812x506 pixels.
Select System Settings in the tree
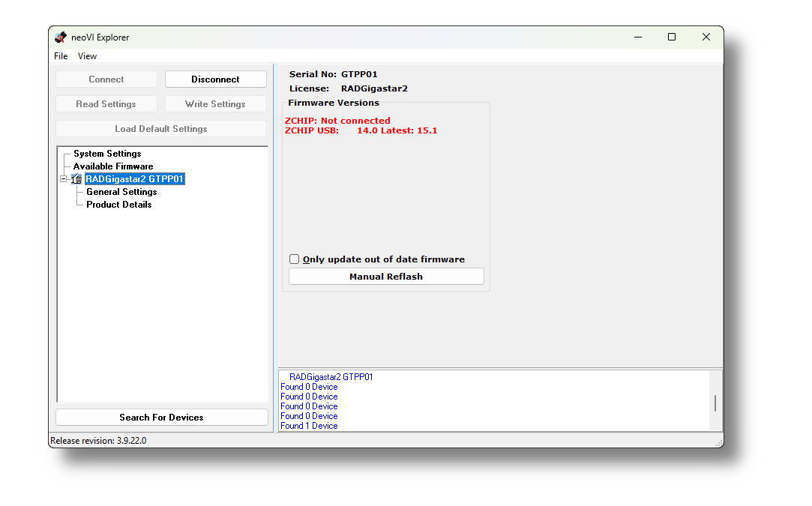point(107,153)
